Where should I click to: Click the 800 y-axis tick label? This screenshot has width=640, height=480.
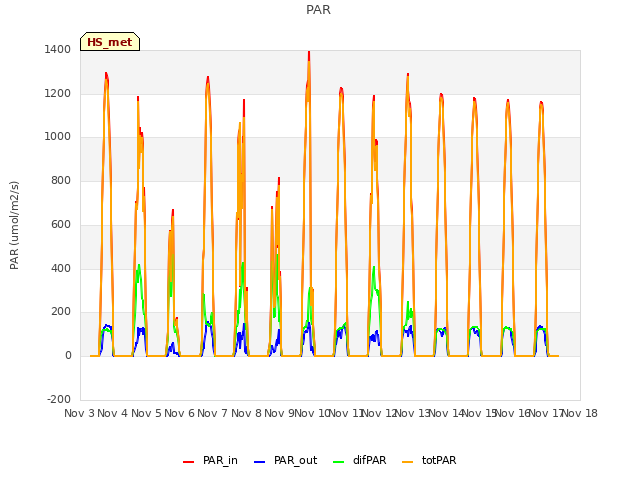pyautogui.click(x=61, y=181)
